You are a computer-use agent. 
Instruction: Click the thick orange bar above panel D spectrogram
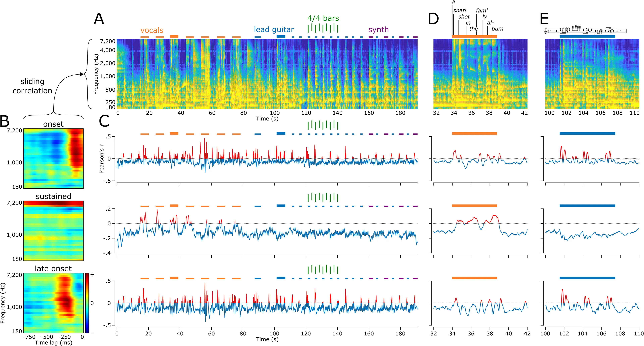[x=474, y=37]
